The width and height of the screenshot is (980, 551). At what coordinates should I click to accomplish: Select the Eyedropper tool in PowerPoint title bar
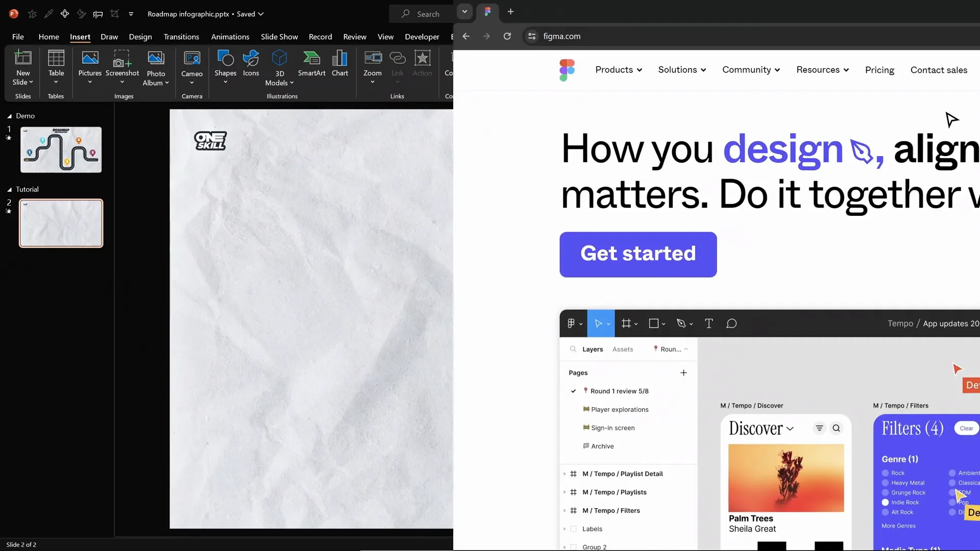coord(48,14)
